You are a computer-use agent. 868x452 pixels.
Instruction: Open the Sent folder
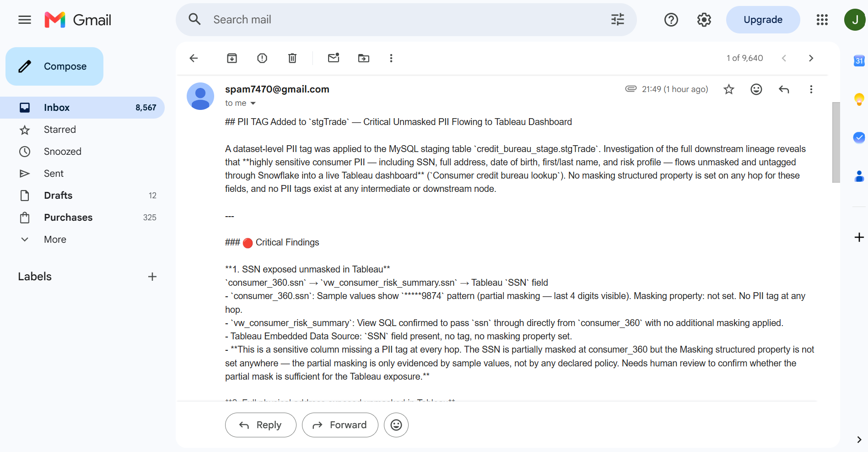pyautogui.click(x=82, y=174)
